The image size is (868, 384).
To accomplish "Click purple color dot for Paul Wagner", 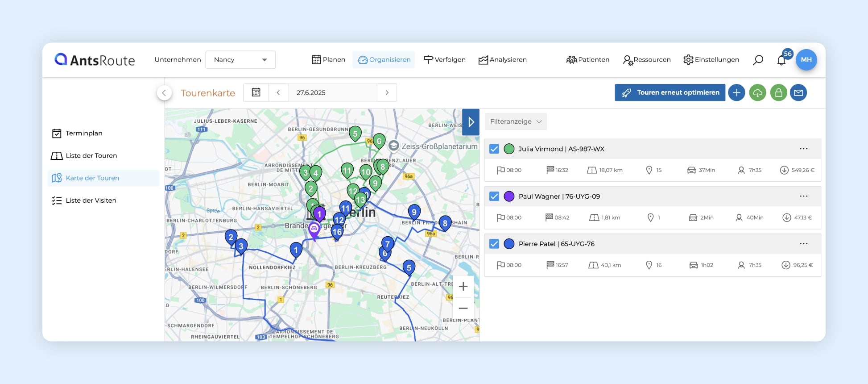I will [x=509, y=196].
